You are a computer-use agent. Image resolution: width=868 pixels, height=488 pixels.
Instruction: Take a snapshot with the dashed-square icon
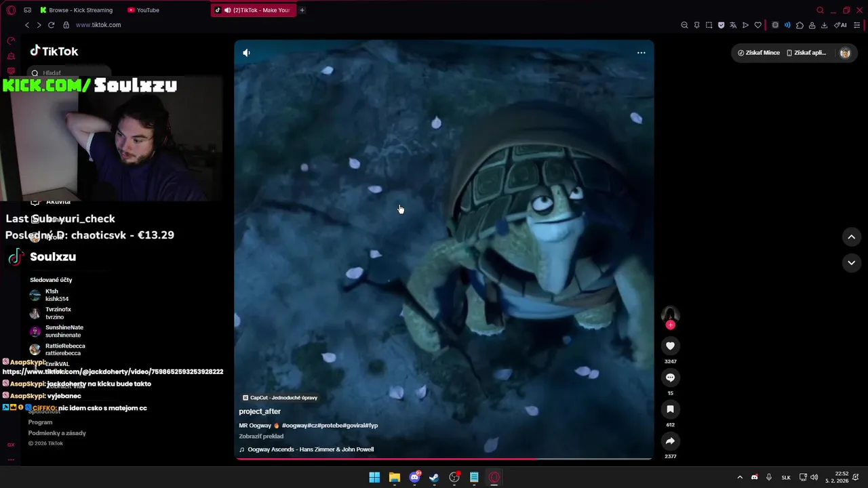[709, 25]
